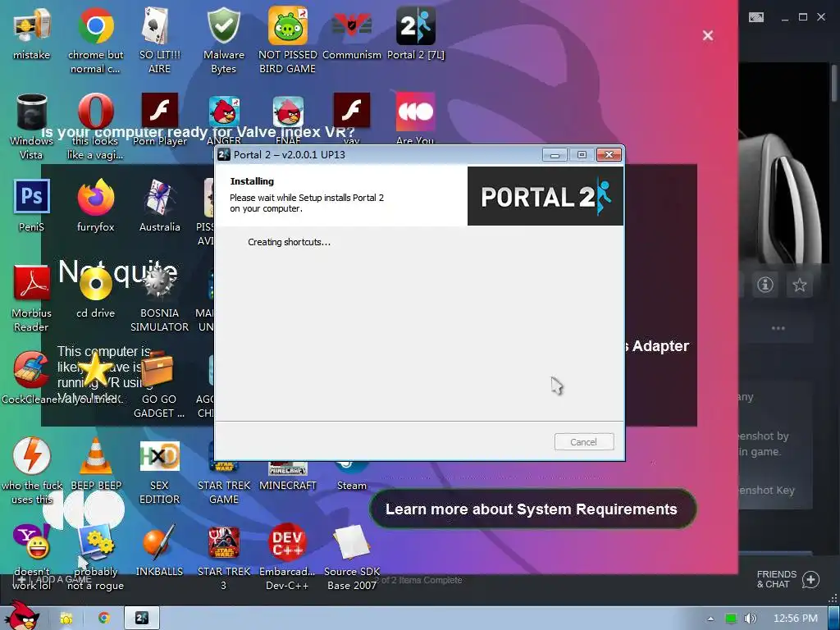Select the Flash icon labeled 'yay'

pyautogui.click(x=351, y=112)
